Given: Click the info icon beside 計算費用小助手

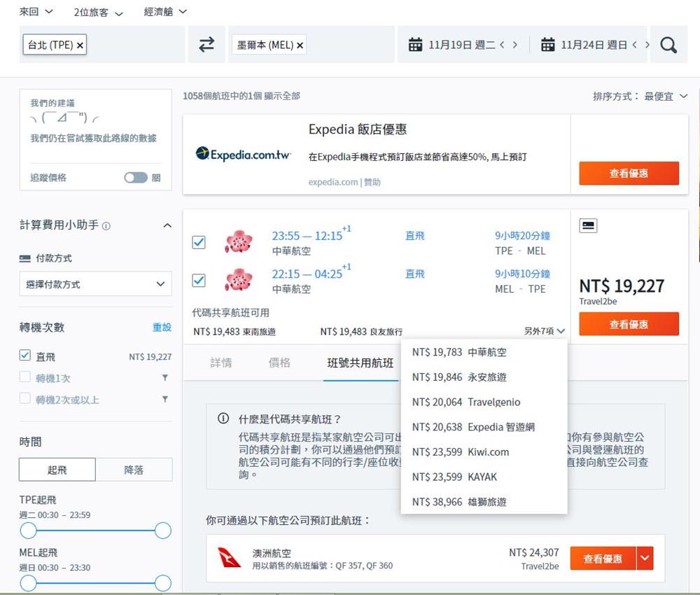Looking at the screenshot, I should pyautogui.click(x=106, y=226).
